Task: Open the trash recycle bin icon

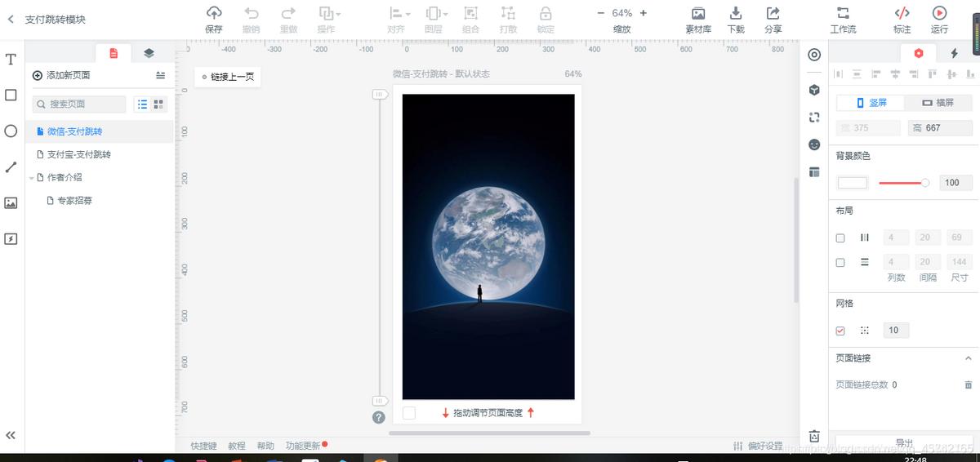Action: 814,436
